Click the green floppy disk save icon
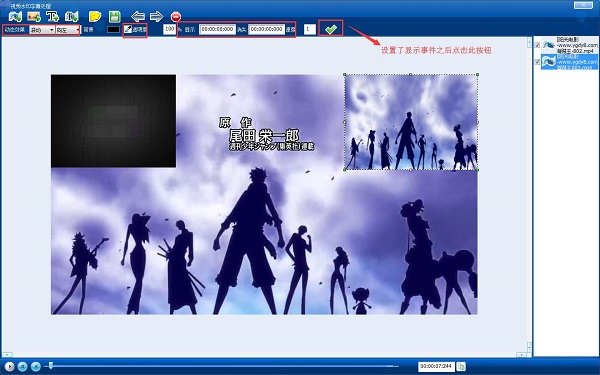 pyautogui.click(x=114, y=16)
